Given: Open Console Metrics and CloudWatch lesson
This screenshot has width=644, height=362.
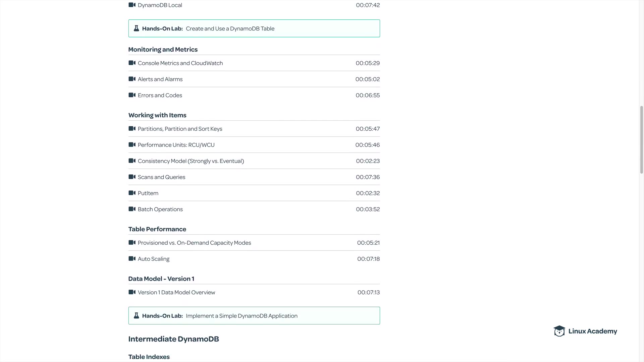Looking at the screenshot, I should click(180, 63).
